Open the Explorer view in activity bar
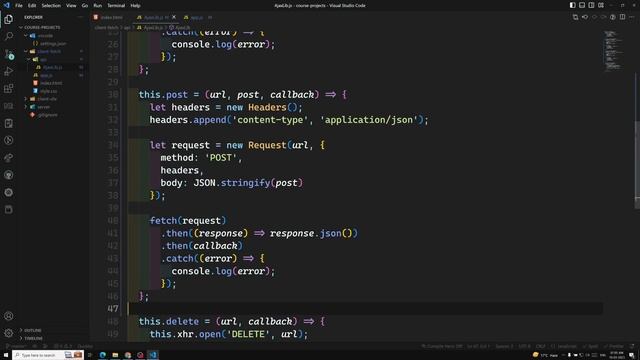The width and height of the screenshot is (640, 360). pyautogui.click(x=9, y=19)
